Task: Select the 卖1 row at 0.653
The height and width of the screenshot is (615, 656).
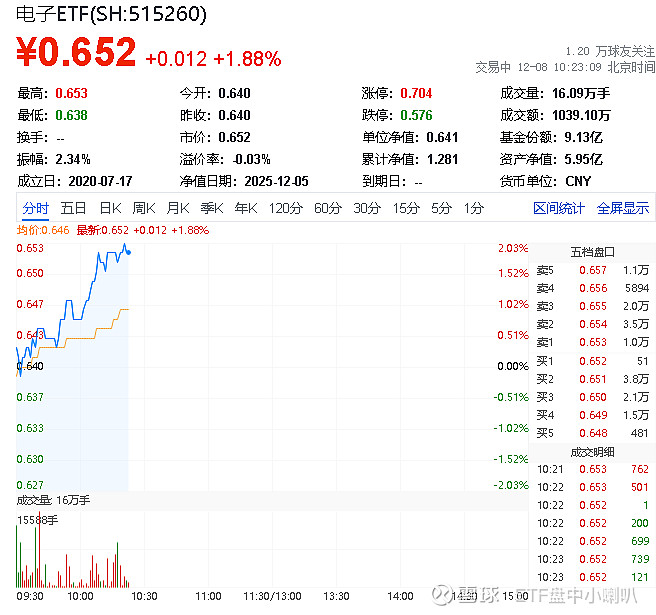Action: [592, 342]
